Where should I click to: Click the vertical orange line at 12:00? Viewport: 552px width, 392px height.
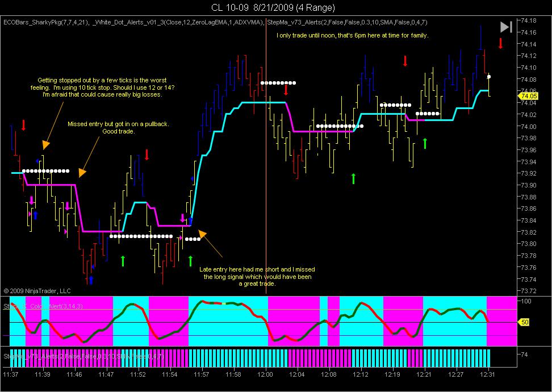(x=266, y=155)
